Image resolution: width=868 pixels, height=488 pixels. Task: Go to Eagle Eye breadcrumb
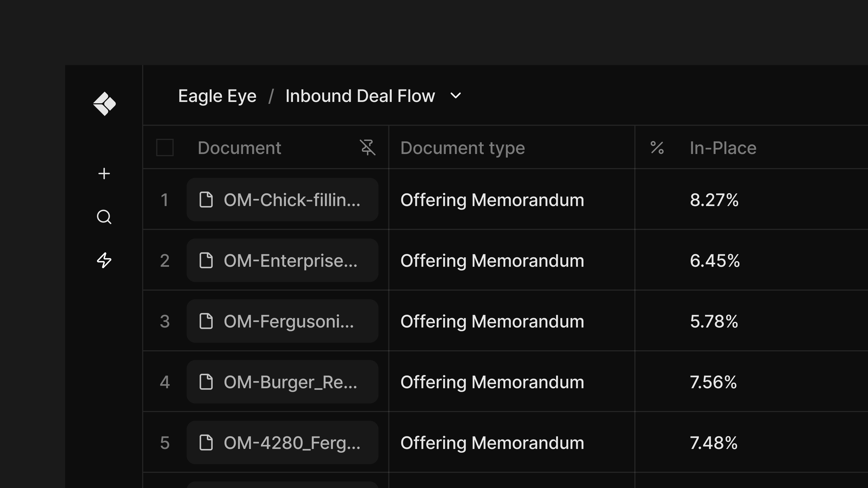[x=217, y=96]
